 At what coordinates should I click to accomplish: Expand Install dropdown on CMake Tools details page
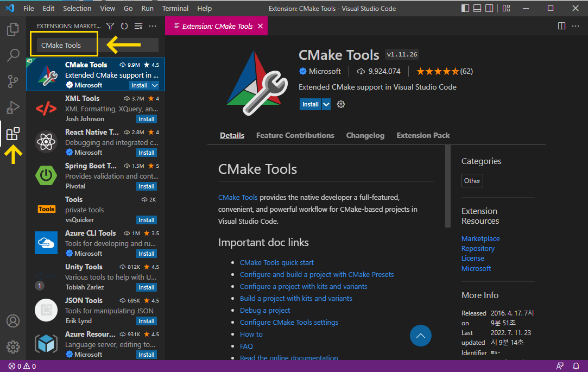[326, 104]
